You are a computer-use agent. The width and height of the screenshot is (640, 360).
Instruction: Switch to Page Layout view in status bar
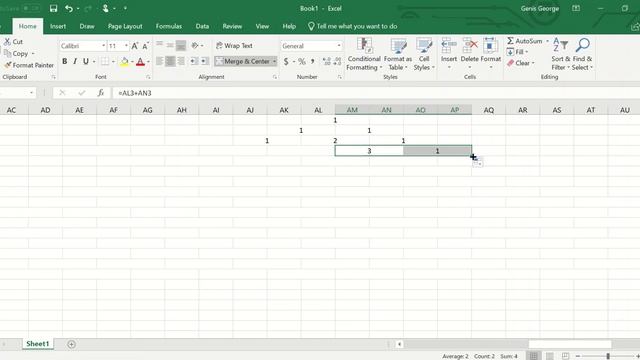[550, 356]
